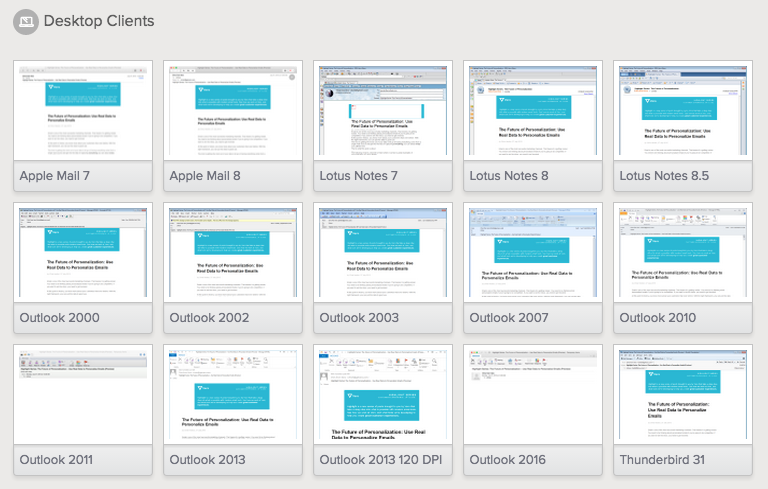Image resolution: width=768 pixels, height=489 pixels.
Task: Select the Outlook 2016 screenshot
Action: (x=533, y=395)
